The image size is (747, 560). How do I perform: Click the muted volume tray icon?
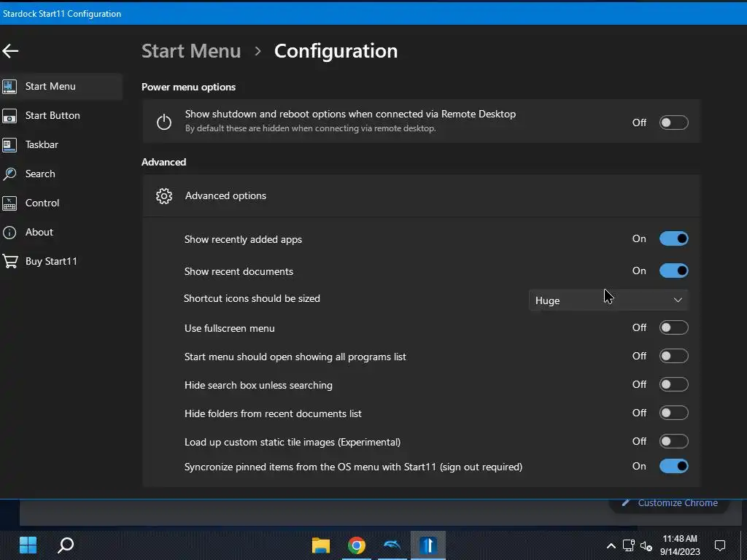pyautogui.click(x=646, y=545)
